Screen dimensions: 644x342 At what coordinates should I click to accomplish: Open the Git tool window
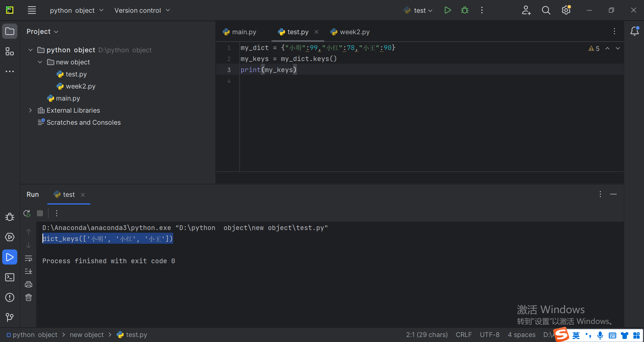(x=10, y=317)
